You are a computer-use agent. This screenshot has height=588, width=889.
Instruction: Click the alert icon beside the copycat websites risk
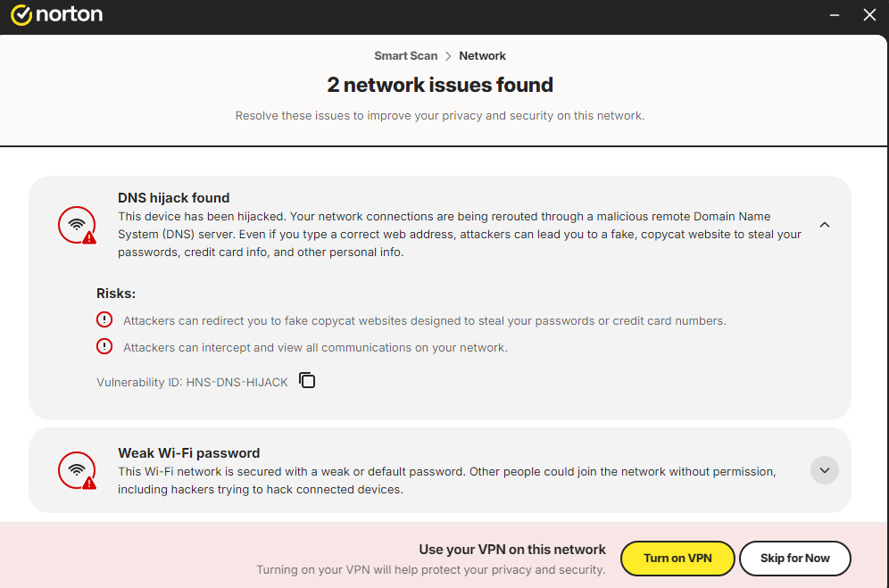tap(104, 319)
